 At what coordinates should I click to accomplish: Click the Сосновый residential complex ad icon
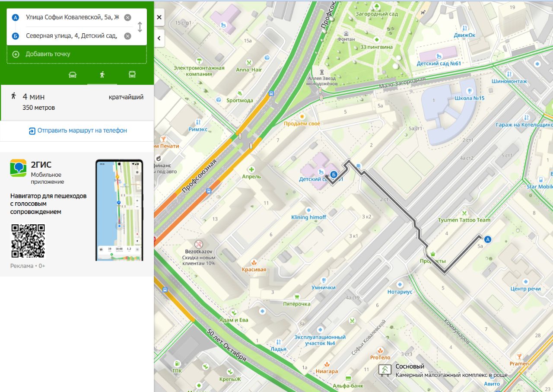pyautogui.click(x=384, y=370)
